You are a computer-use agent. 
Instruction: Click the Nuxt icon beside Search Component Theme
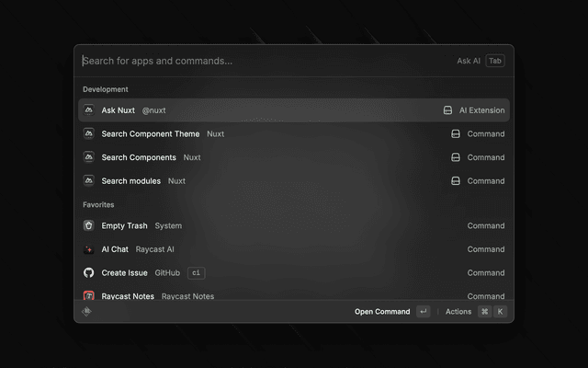(x=88, y=133)
